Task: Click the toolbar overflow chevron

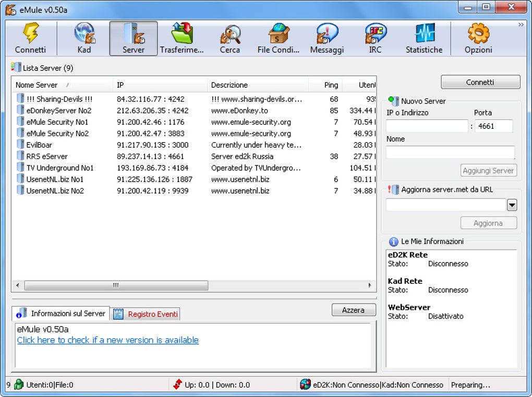Action: pos(521,25)
